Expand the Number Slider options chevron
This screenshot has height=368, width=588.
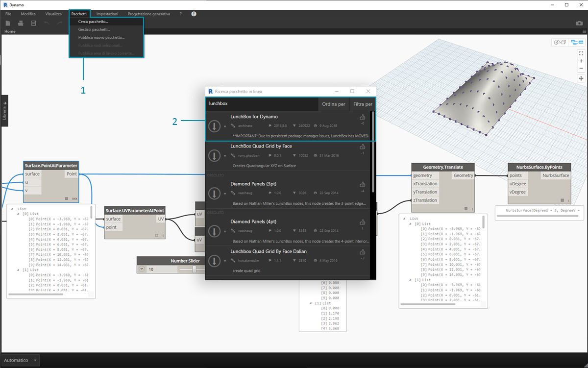coord(142,269)
